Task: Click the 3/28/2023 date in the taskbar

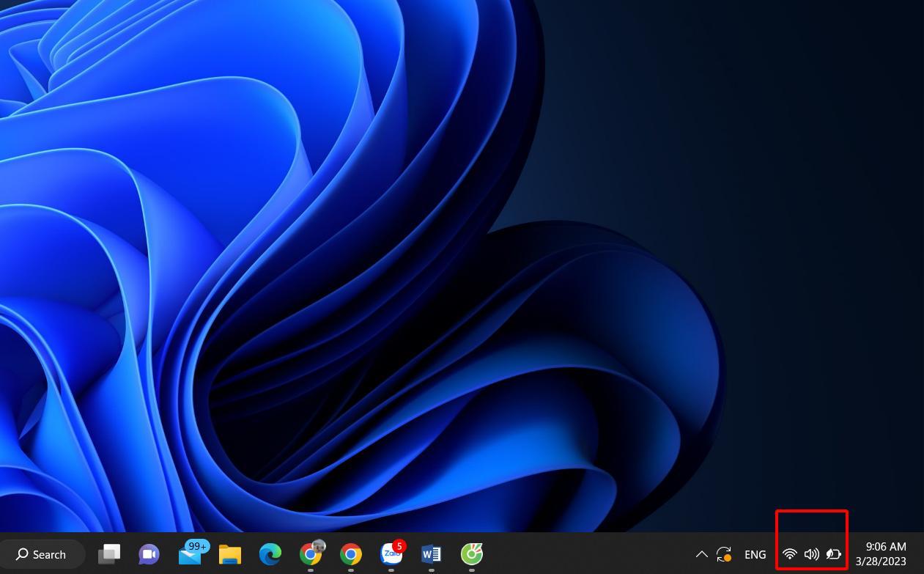Action: 881,562
